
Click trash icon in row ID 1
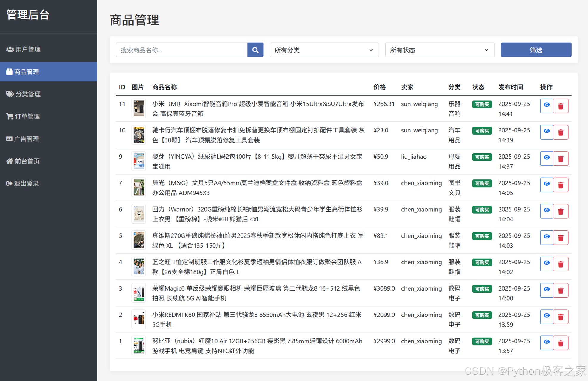[560, 343]
